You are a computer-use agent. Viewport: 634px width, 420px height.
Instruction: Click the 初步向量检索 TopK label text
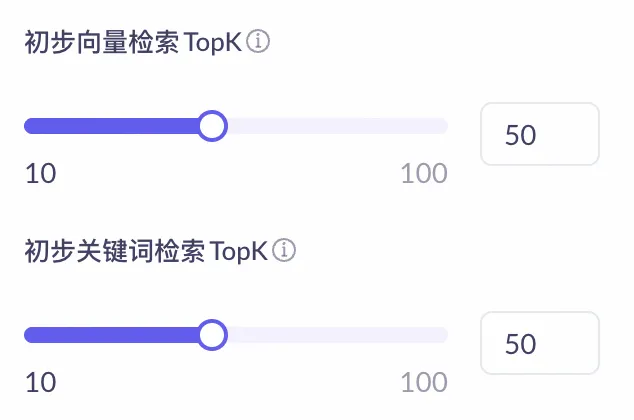(x=133, y=42)
